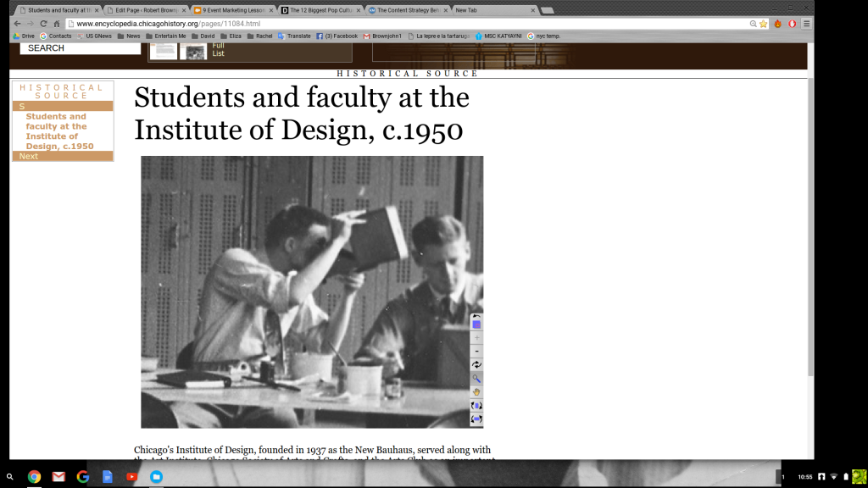868x488 pixels.
Task: Open the Google app icon in the shelf
Action: coord(83,476)
